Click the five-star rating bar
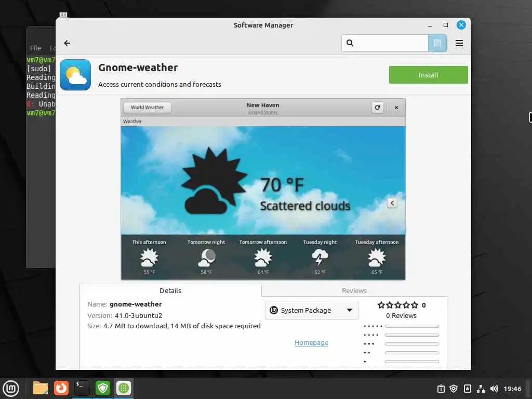The image size is (532, 399). pos(412,326)
